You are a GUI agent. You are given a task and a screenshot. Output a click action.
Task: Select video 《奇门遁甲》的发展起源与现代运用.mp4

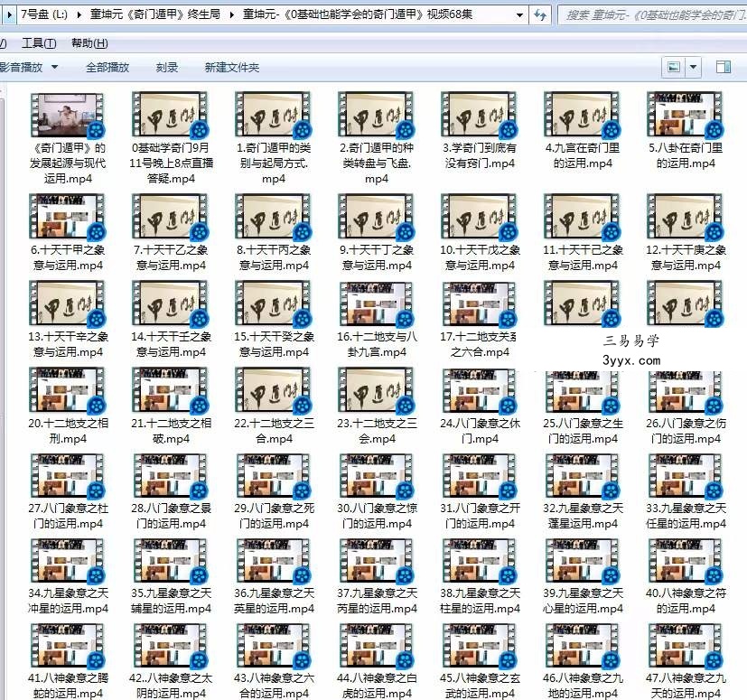coord(68,138)
